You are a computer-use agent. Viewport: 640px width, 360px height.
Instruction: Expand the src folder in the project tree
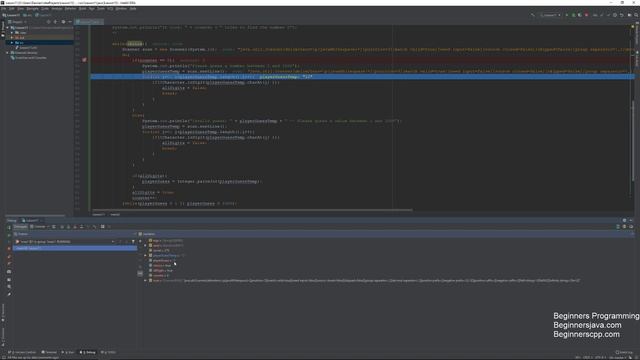tap(12, 42)
